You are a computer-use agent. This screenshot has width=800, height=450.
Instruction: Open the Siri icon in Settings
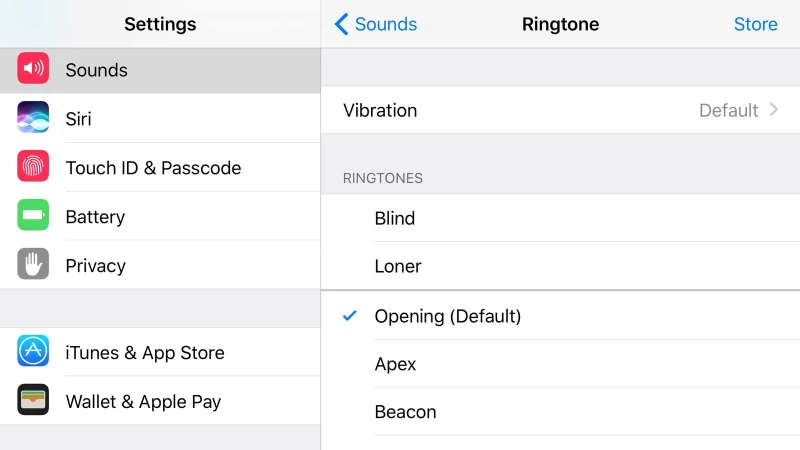tap(33, 118)
